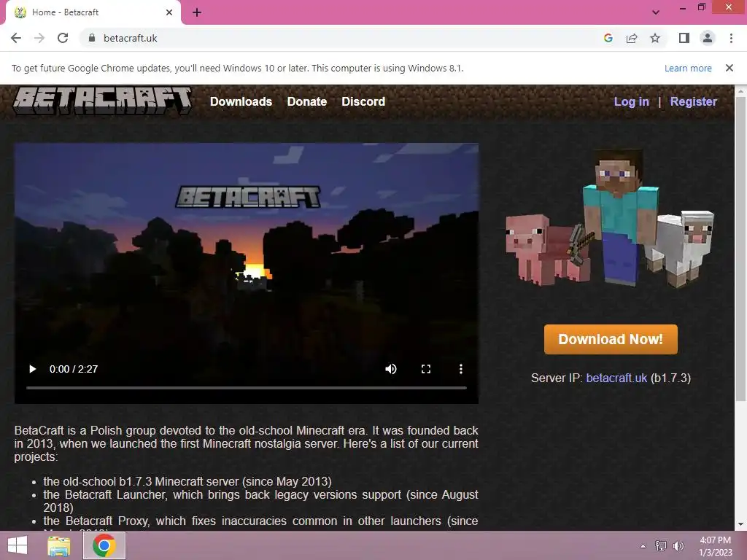Enter video fullscreen mode
This screenshot has height=560, width=747.
point(426,369)
